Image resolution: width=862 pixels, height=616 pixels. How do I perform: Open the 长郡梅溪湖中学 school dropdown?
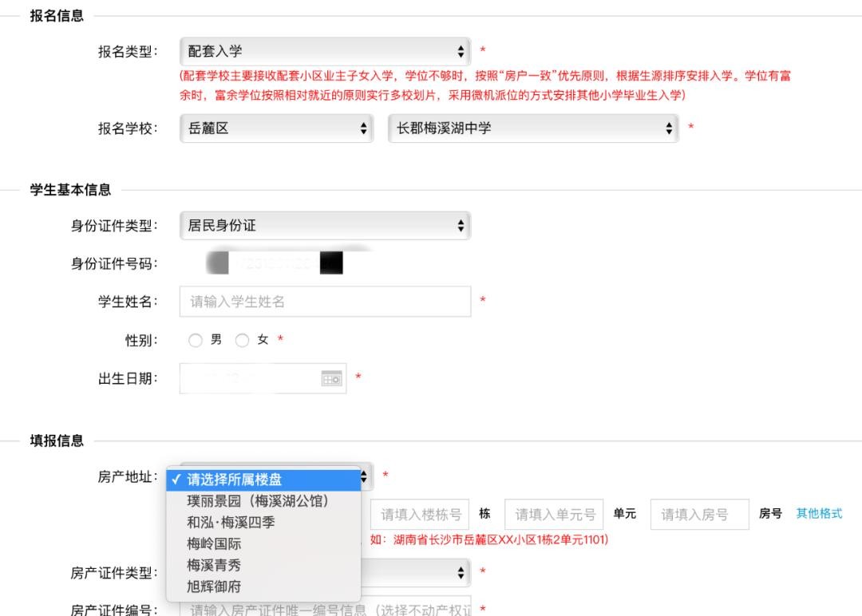coord(532,128)
